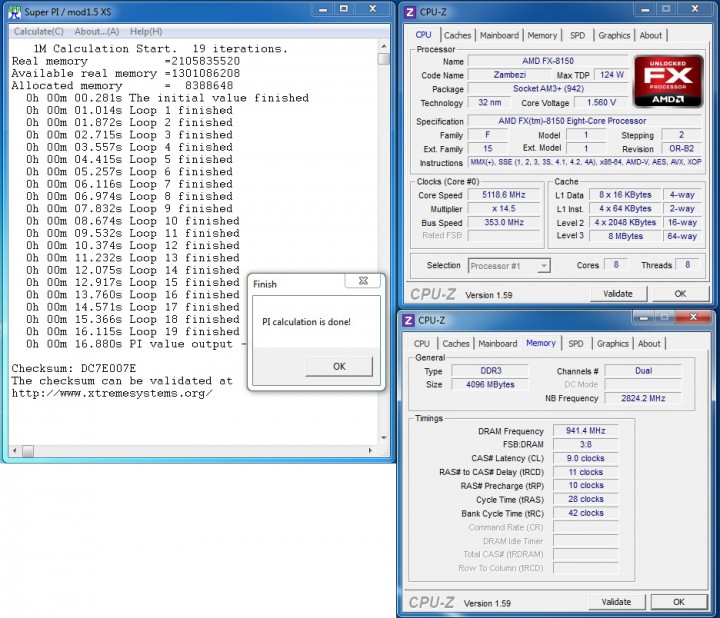The width and height of the screenshot is (720, 618).
Task: Open Graphics tab in upper CPU-Z window
Action: tap(614, 35)
